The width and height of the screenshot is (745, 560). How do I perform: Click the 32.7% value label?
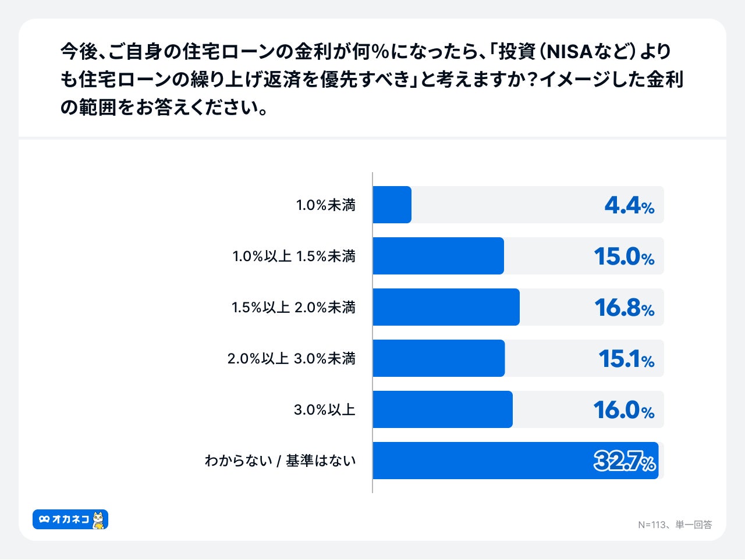(625, 462)
